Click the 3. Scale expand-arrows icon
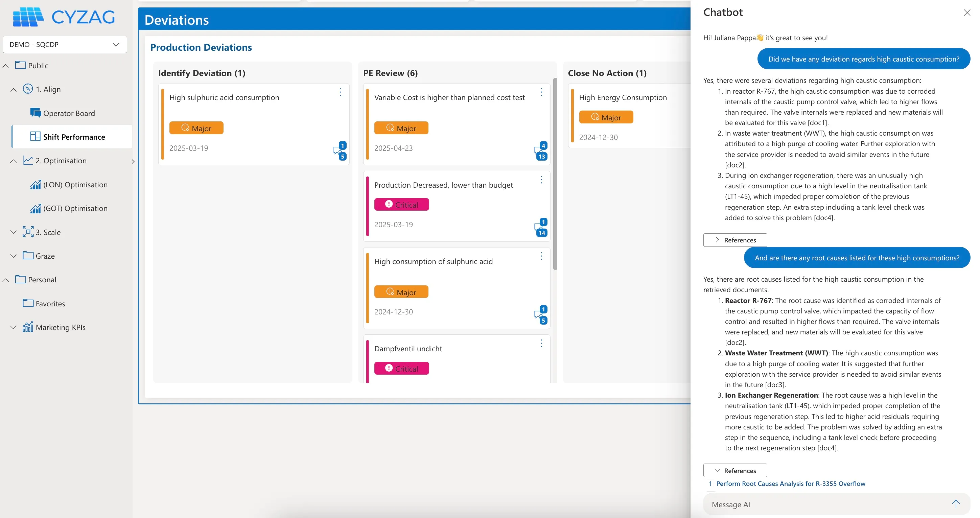This screenshot has width=980, height=518. click(28, 232)
